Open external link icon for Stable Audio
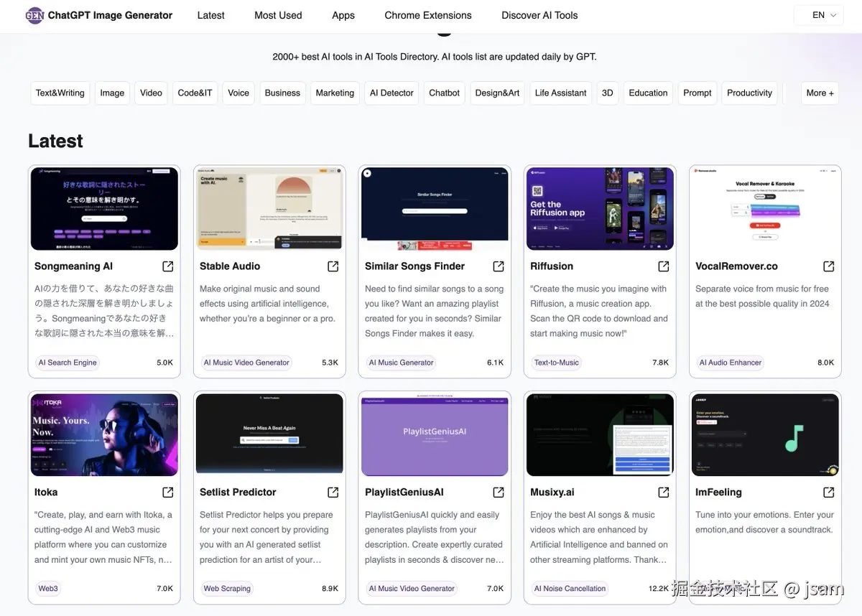Image resolution: width=862 pixels, height=616 pixels. point(333,266)
